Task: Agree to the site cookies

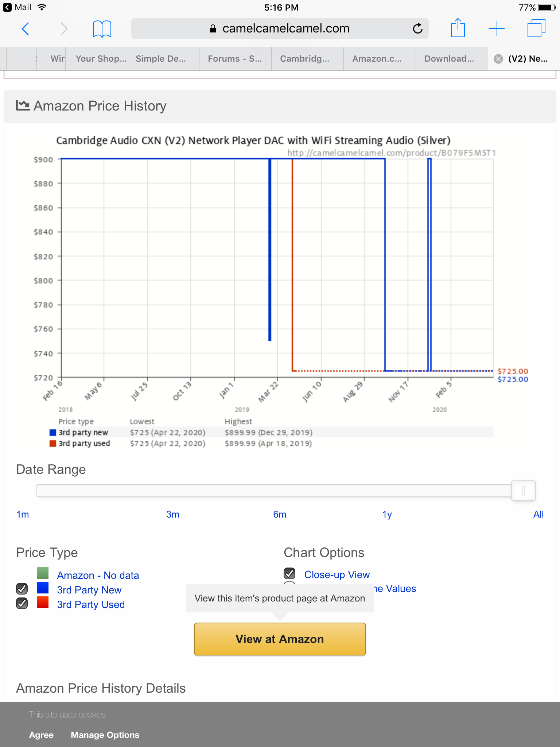Action: coord(41,735)
